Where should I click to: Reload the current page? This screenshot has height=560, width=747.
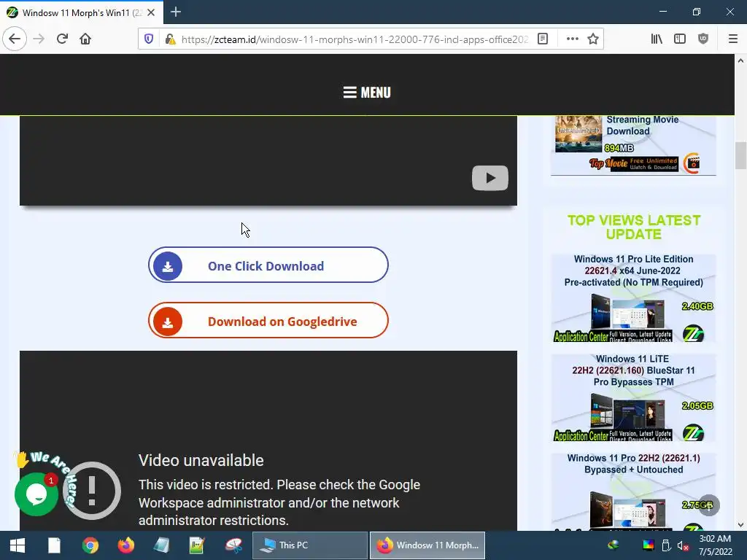click(62, 39)
